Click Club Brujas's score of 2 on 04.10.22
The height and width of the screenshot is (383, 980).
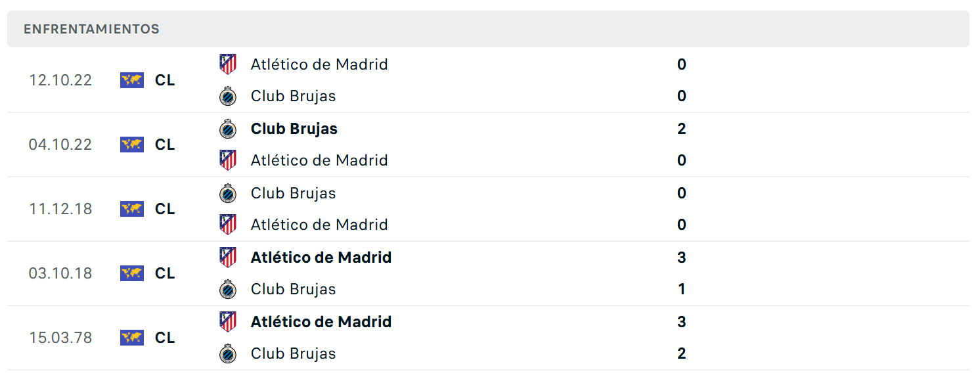tap(682, 129)
